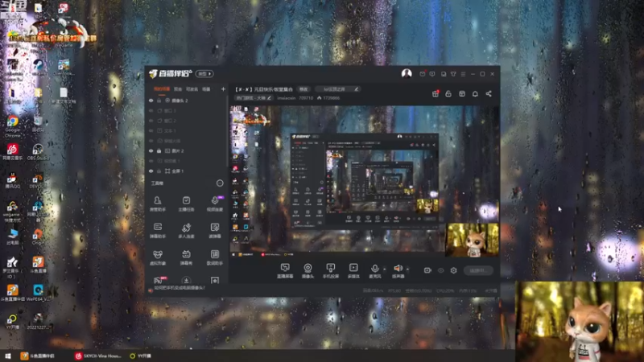
Task: Lock the 全屏 1 source
Action: (x=159, y=171)
